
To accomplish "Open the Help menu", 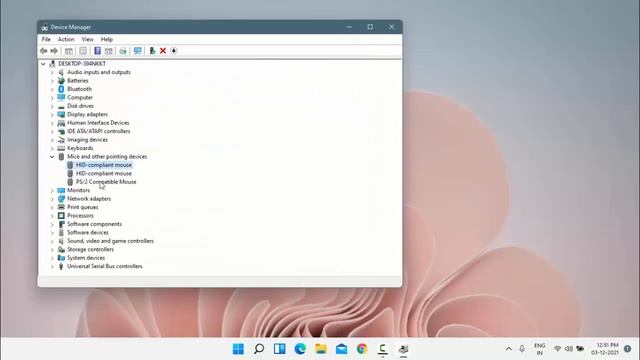I will (107, 39).
